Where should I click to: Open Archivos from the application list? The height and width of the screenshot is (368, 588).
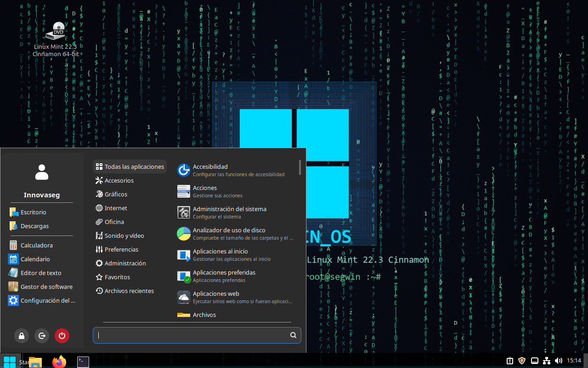pos(236,315)
